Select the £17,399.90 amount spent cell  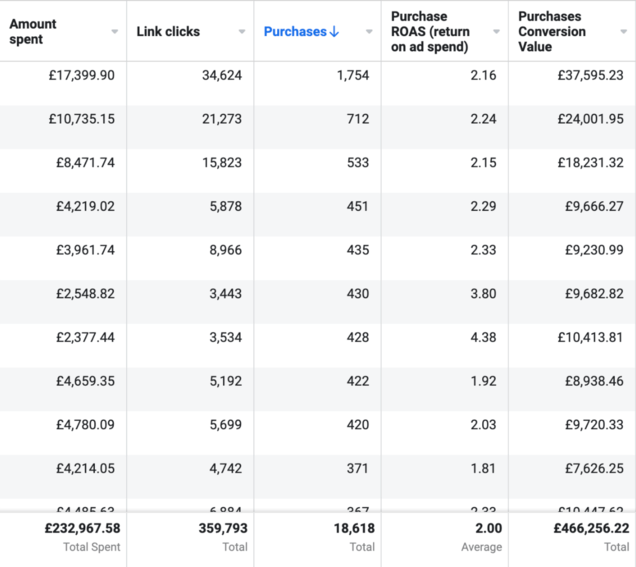point(81,76)
